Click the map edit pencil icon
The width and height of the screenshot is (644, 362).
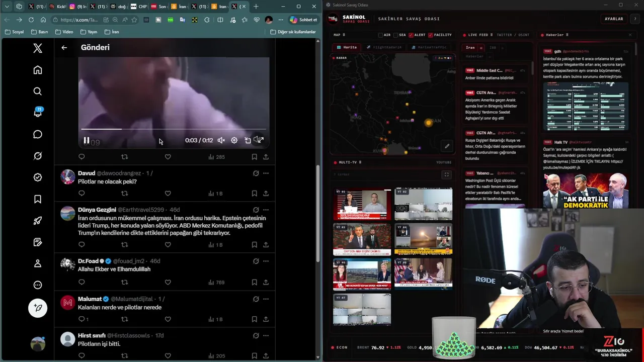tap(447, 146)
